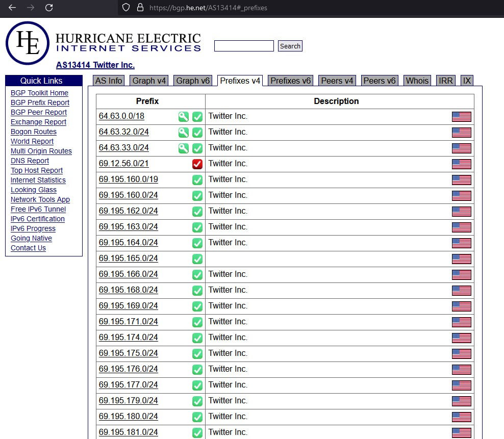The height and width of the screenshot is (439, 504).
Task: Open IPv6 Progress link
Action: [33, 228]
